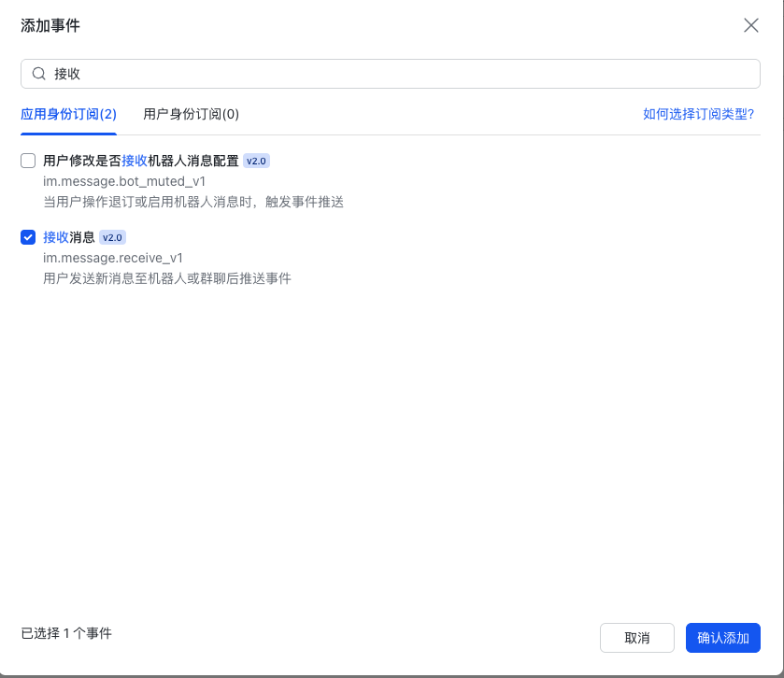Enable the 用户修改是否接收机器人消息配置 event

click(27, 160)
